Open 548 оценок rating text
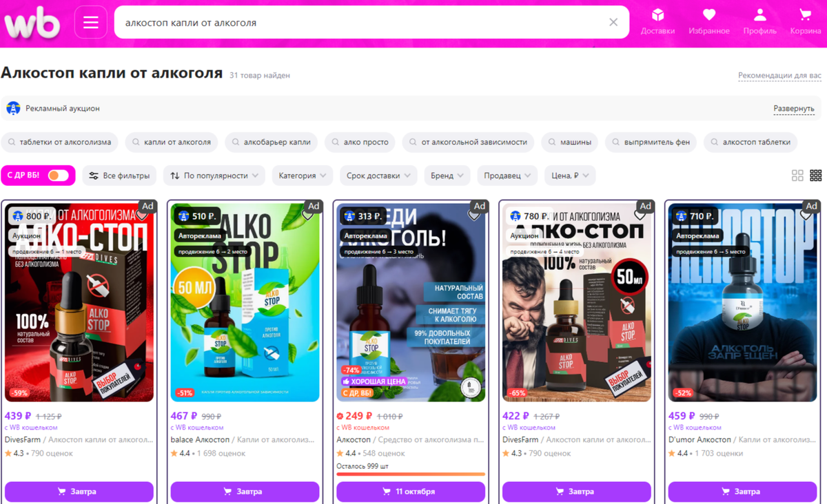This screenshot has width=827, height=504. [x=383, y=453]
